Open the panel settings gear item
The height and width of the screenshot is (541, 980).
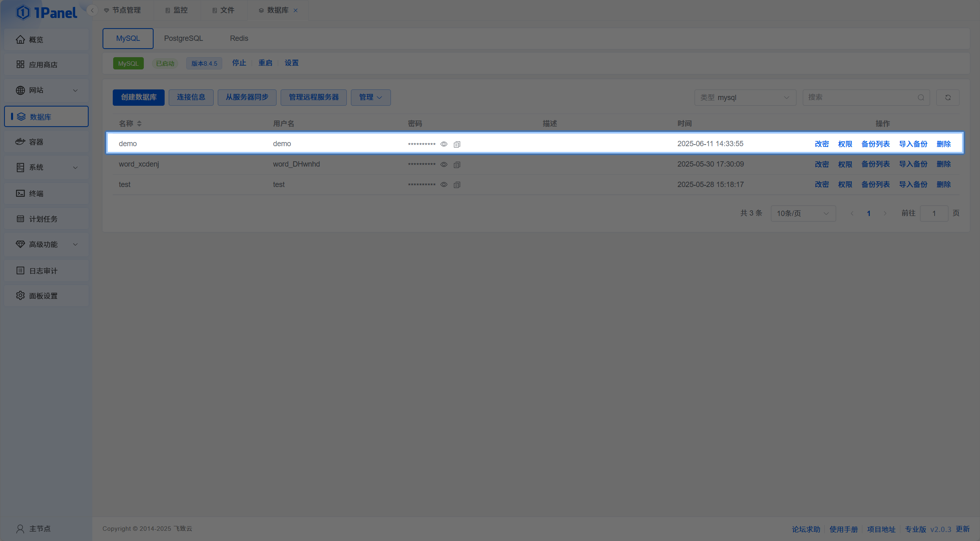pyautogui.click(x=43, y=296)
